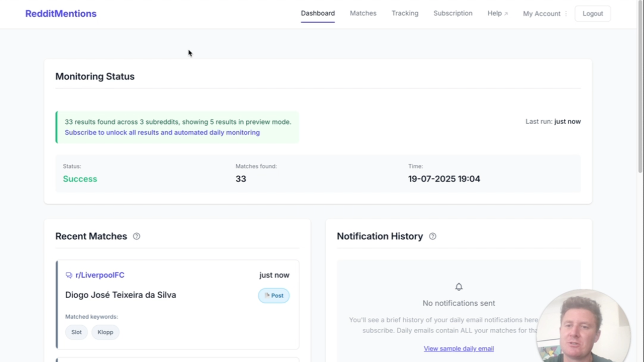Click the comment icon beside r/LiverpoolFC
This screenshot has width=644, height=362.
[69, 276]
